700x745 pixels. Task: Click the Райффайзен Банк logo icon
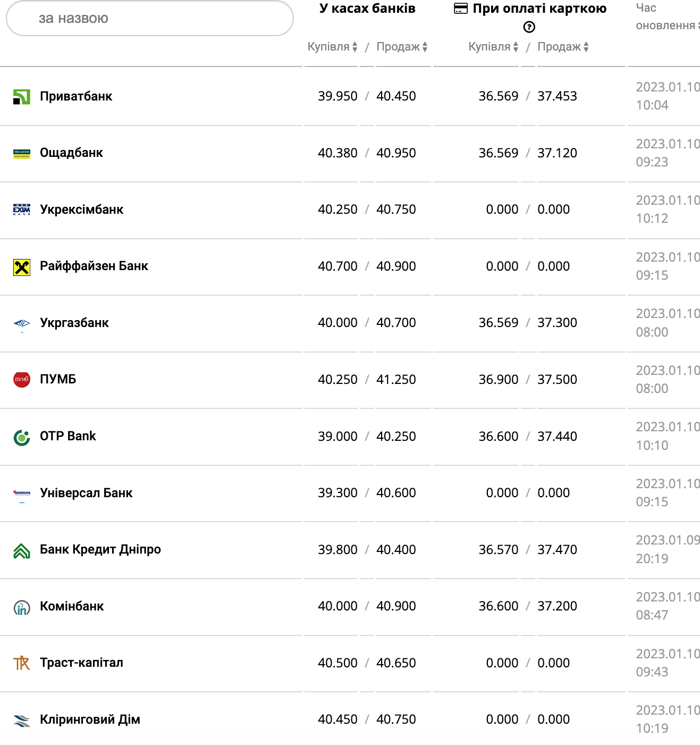[21, 267]
